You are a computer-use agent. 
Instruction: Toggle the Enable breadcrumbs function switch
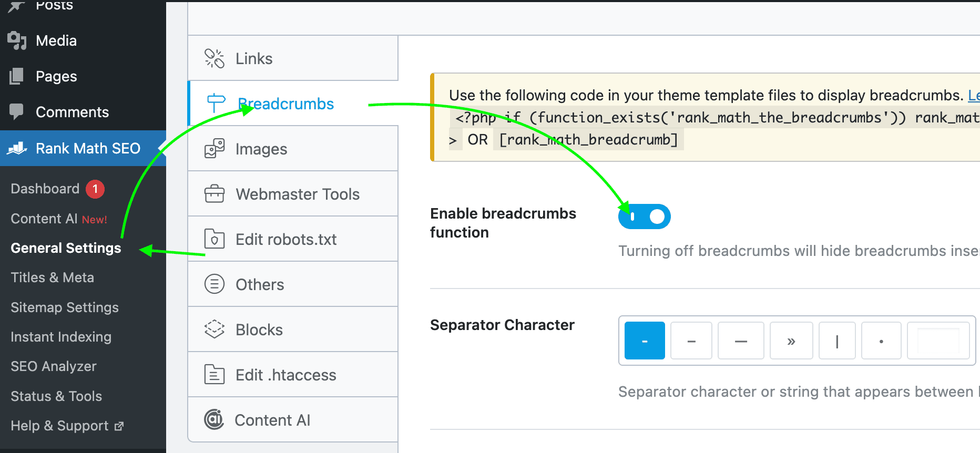645,217
